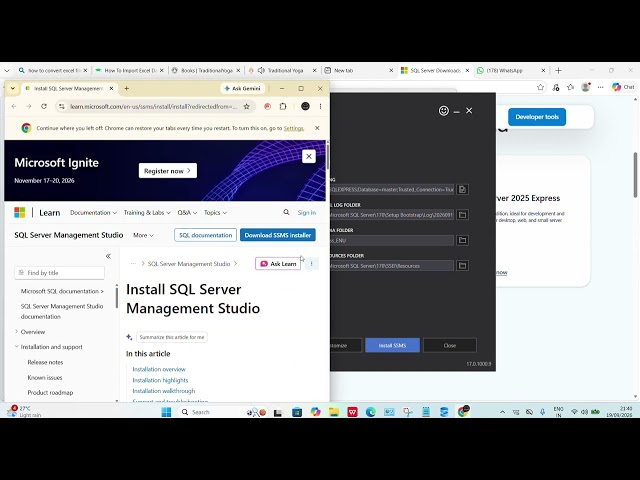Collapse the table of contents sidebar

108,256
